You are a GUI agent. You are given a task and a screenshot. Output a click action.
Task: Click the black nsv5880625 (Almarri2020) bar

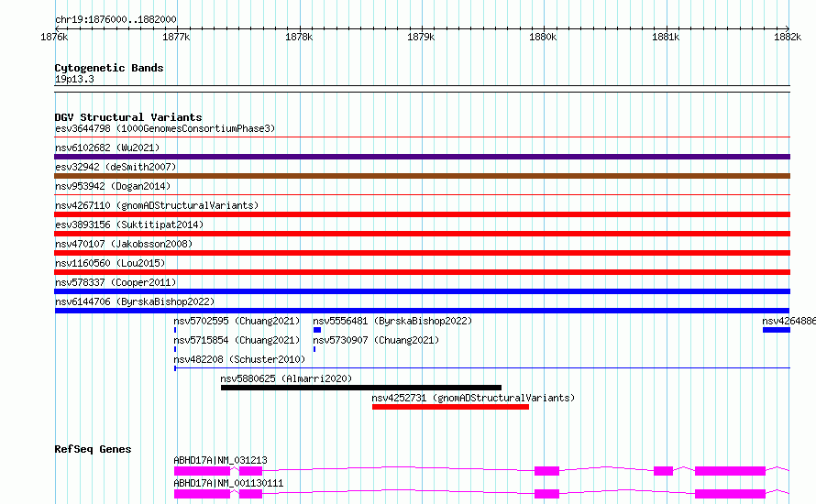click(x=361, y=388)
